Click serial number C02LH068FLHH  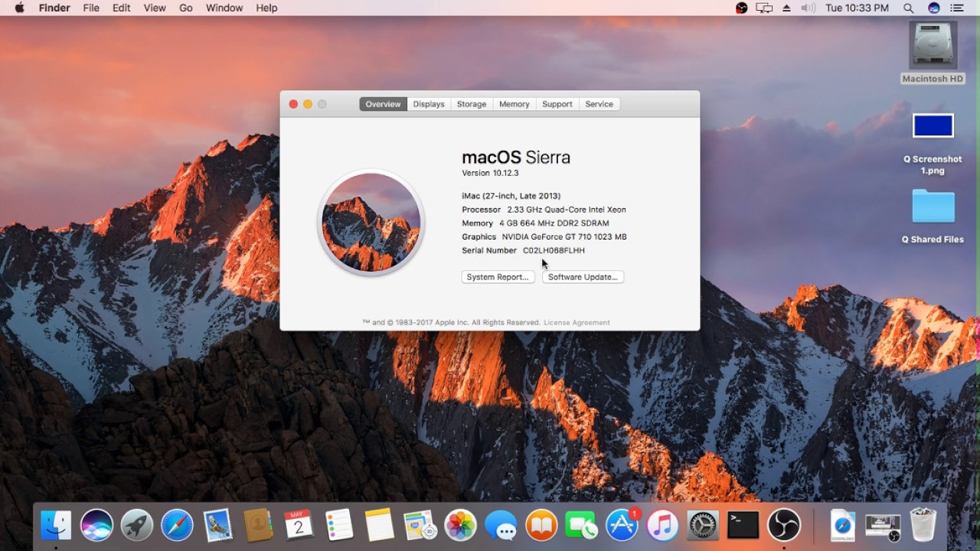tap(554, 250)
